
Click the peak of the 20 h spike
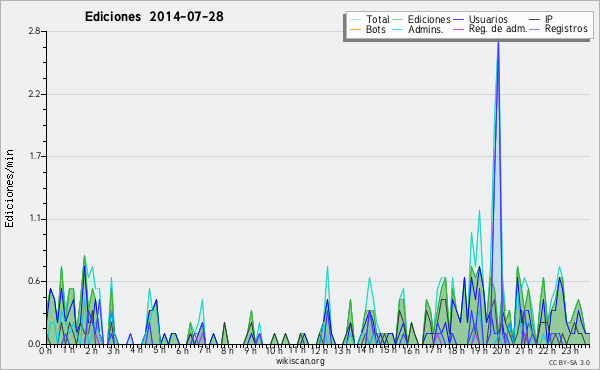coord(498,40)
